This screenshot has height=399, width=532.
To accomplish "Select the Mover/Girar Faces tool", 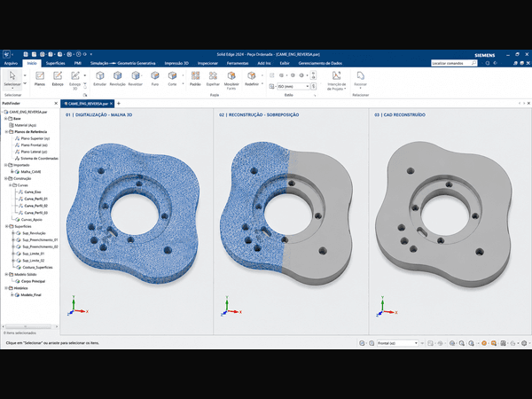I will point(231,80).
